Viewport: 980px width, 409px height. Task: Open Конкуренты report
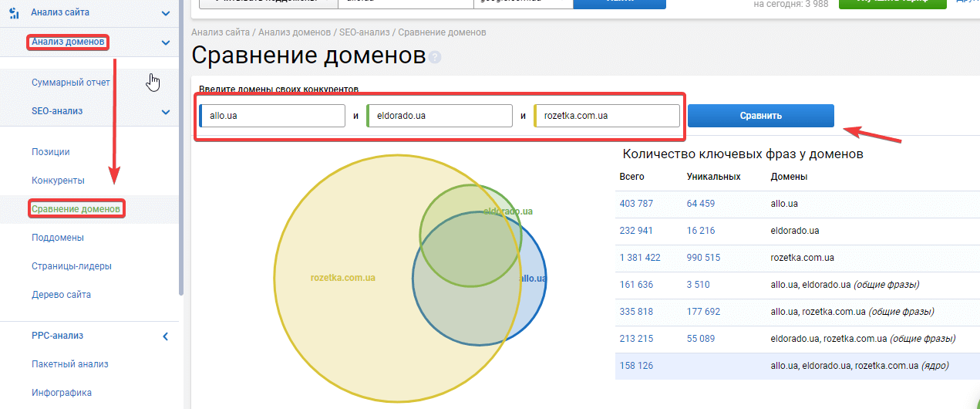coord(58,181)
